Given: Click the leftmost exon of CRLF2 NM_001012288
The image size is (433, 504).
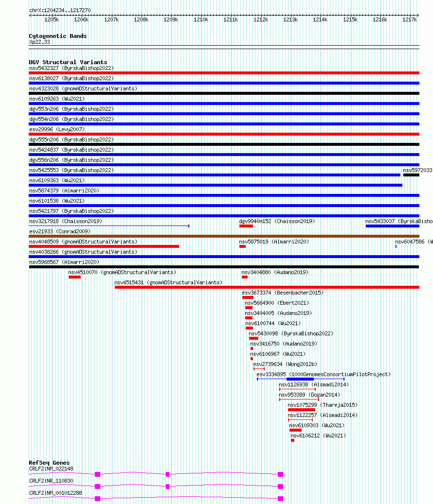Looking at the screenshot, I should pos(98,499).
